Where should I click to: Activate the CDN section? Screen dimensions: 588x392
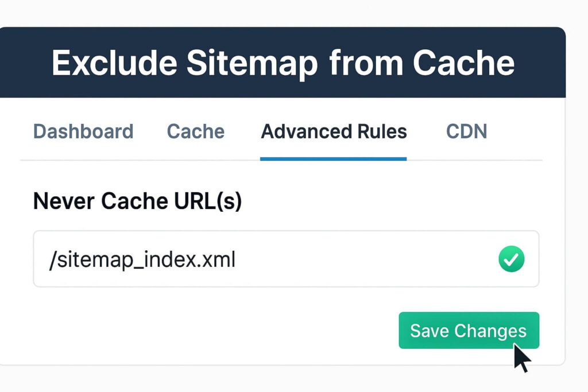coord(466,131)
